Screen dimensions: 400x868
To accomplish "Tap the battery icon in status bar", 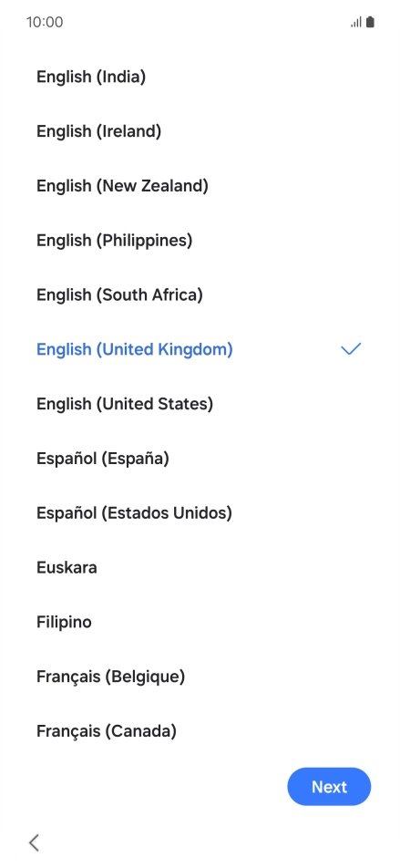I will click(x=370, y=22).
